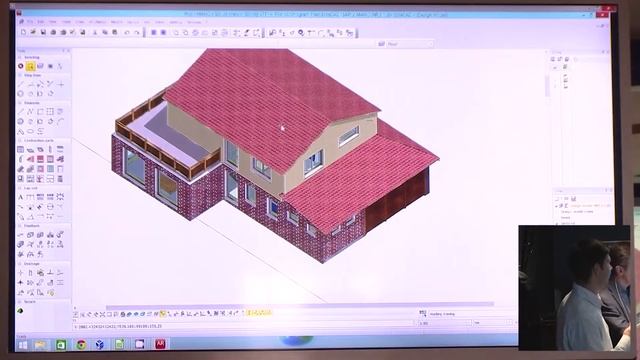Open the VirtualBox cube icon on the taskbar

100,344
